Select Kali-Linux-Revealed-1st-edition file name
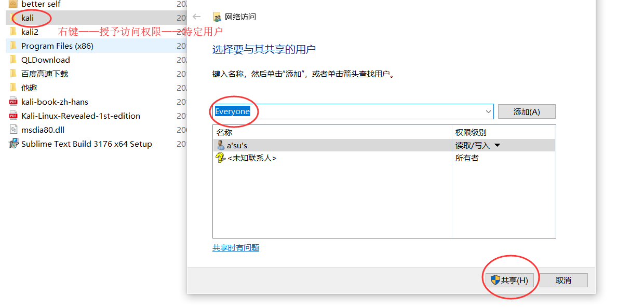 coord(81,116)
